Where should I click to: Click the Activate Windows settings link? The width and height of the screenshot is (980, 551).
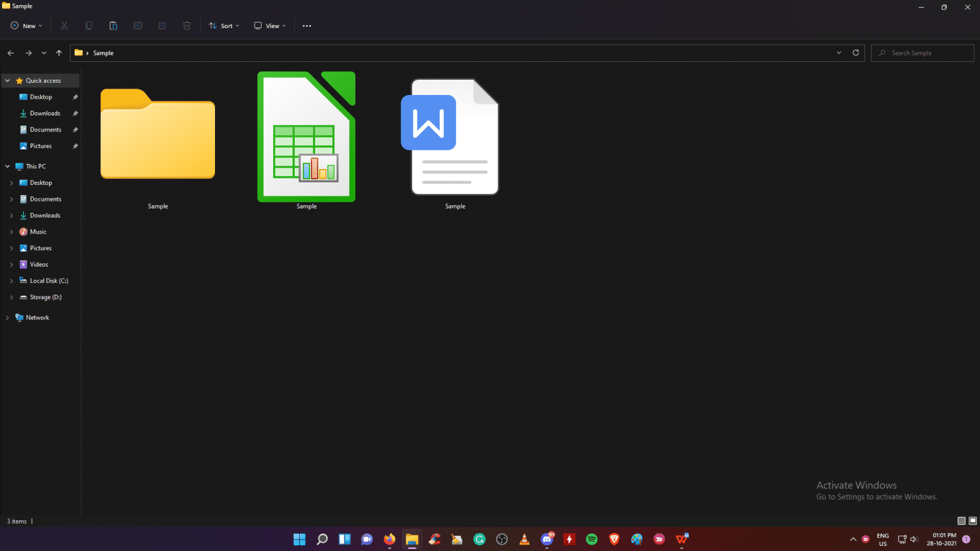point(877,496)
